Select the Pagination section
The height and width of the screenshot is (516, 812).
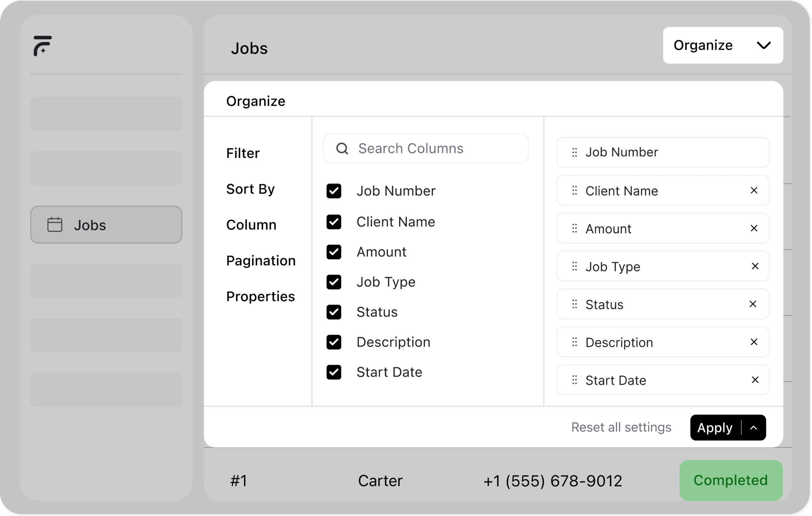pos(261,261)
